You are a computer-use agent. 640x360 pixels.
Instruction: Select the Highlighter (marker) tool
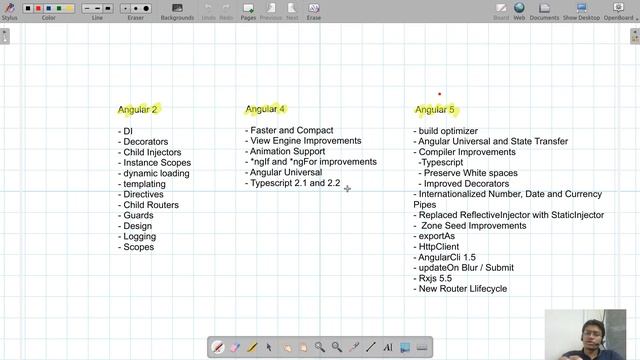coord(252,347)
